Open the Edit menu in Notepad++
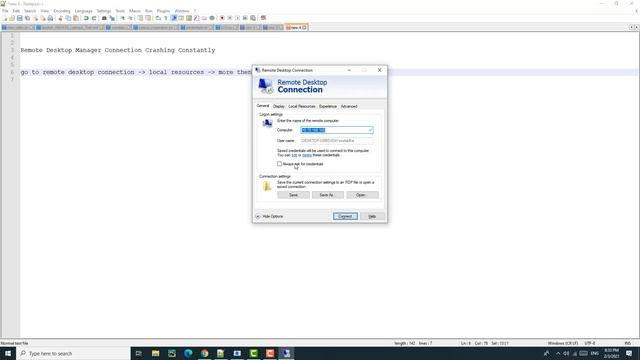This screenshot has height=360, width=640. pos(16,11)
